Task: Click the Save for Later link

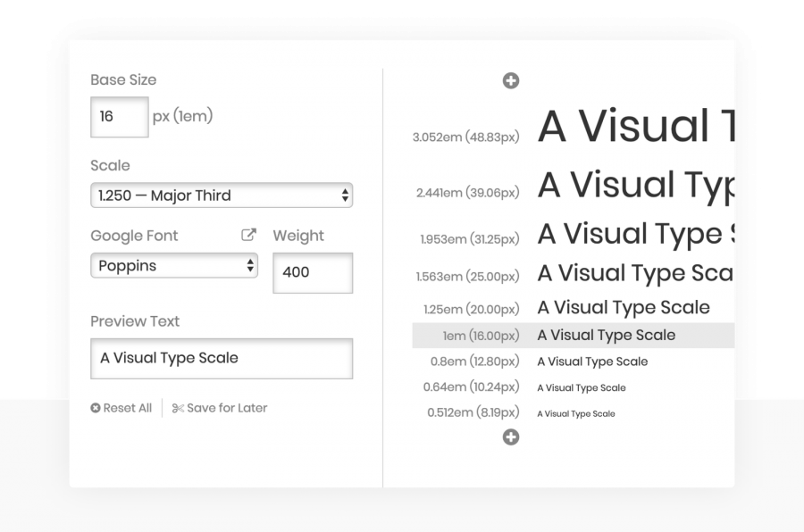Action: point(220,408)
